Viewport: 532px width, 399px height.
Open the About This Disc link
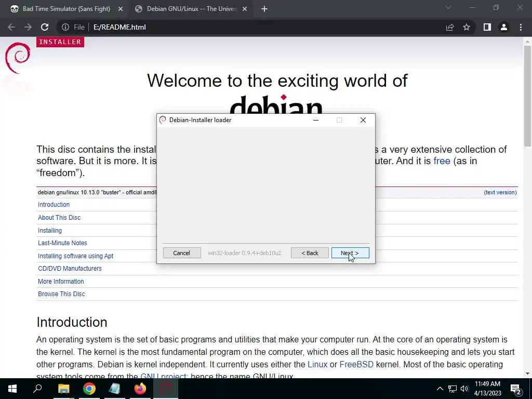point(59,218)
